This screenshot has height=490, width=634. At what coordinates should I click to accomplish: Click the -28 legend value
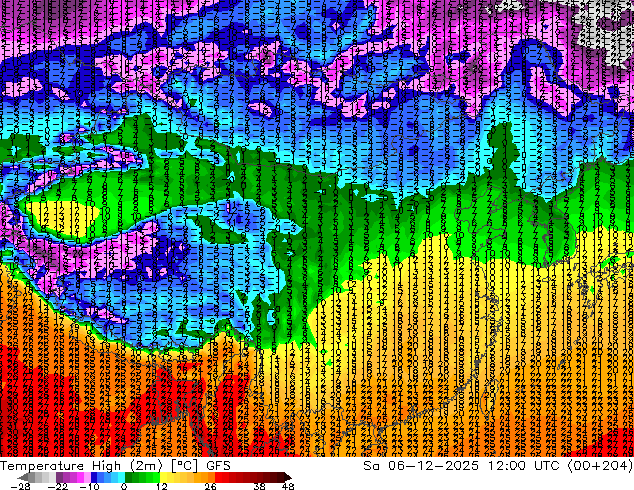[21, 486]
